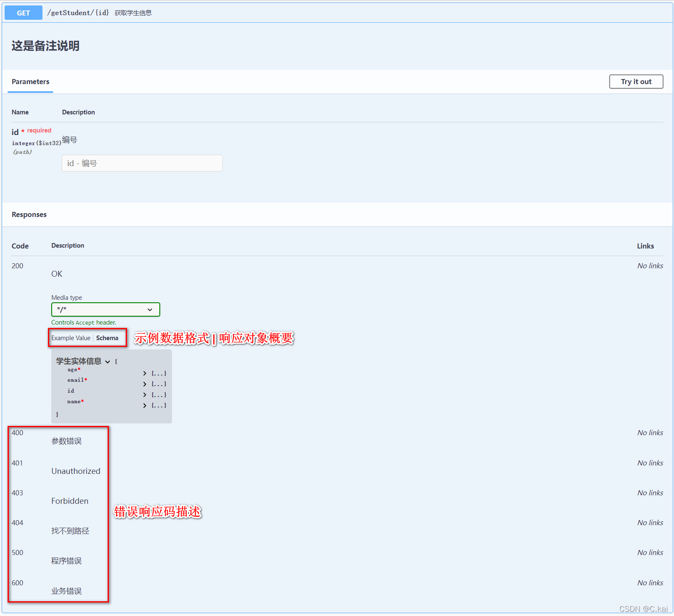This screenshot has width=674, height=616.
Task: Select the Parameters tab heading
Action: pos(30,82)
